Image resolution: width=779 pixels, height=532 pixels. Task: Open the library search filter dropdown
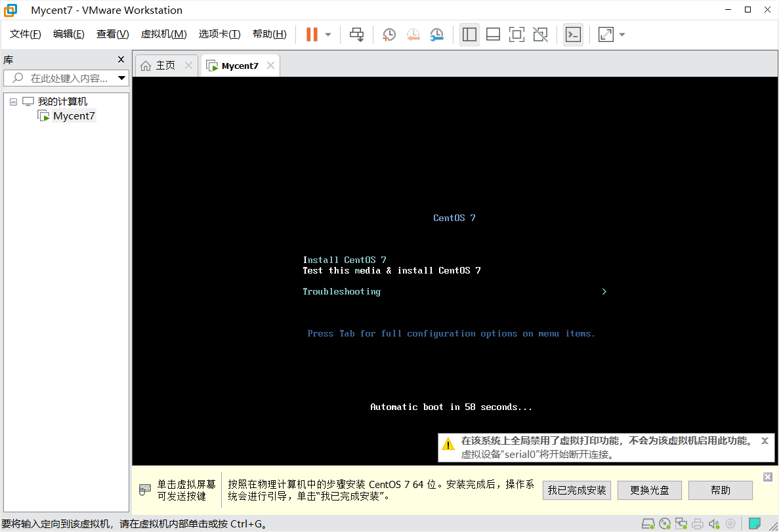[x=121, y=79]
